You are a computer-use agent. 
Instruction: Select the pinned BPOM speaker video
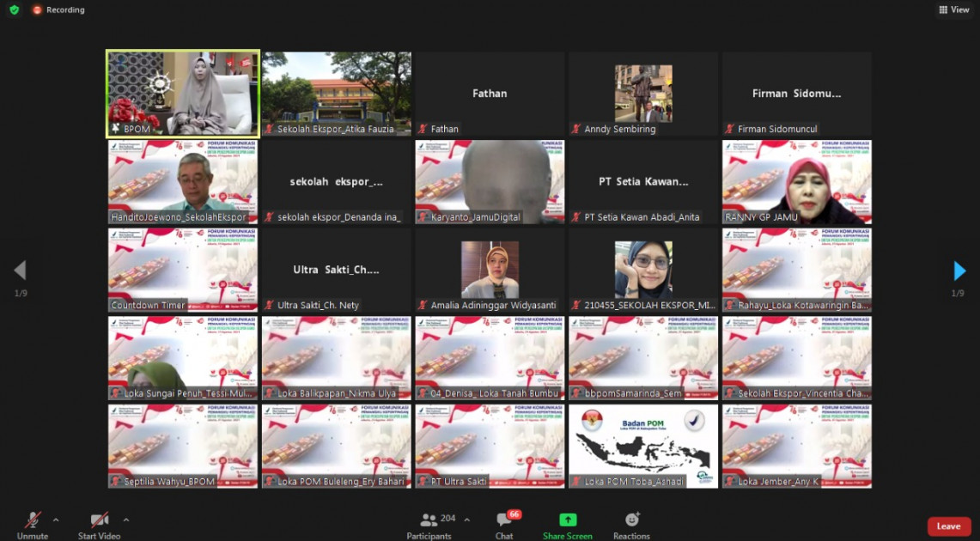[183, 94]
